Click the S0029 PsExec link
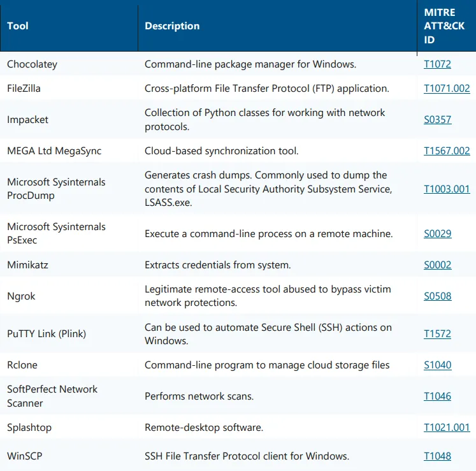 point(437,233)
